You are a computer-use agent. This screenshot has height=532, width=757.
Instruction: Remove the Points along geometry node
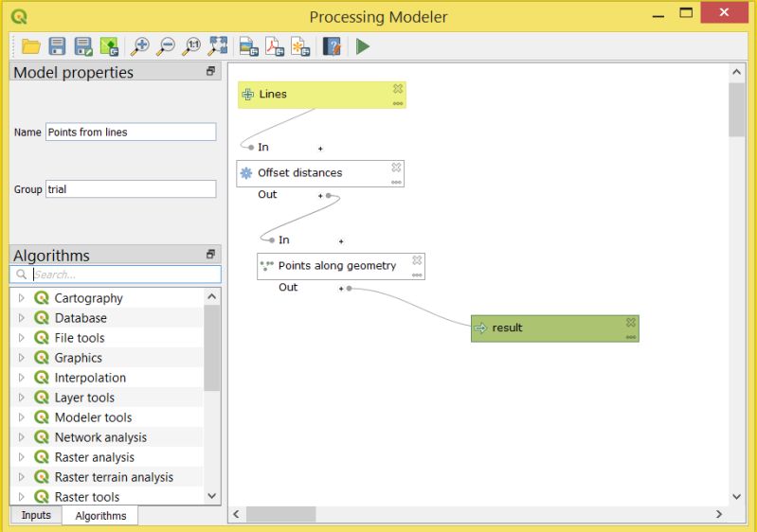pyautogui.click(x=417, y=260)
